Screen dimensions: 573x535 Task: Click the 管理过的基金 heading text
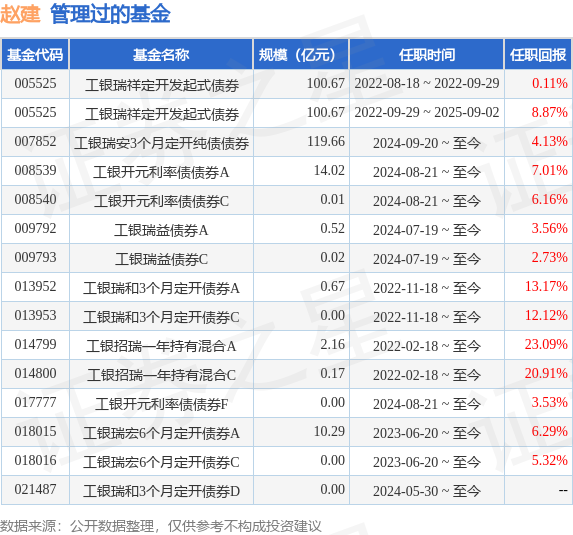[110, 14]
